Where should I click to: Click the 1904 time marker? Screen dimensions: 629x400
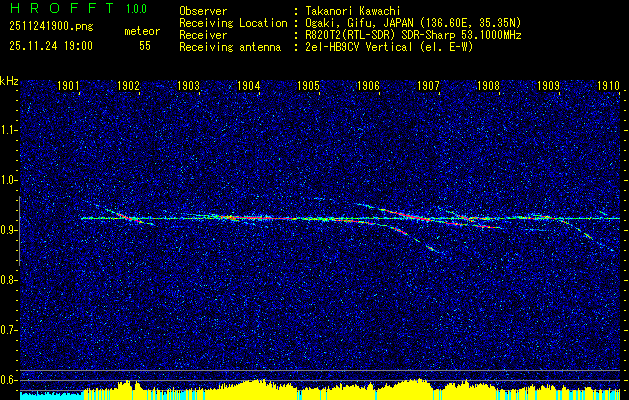click(x=249, y=85)
